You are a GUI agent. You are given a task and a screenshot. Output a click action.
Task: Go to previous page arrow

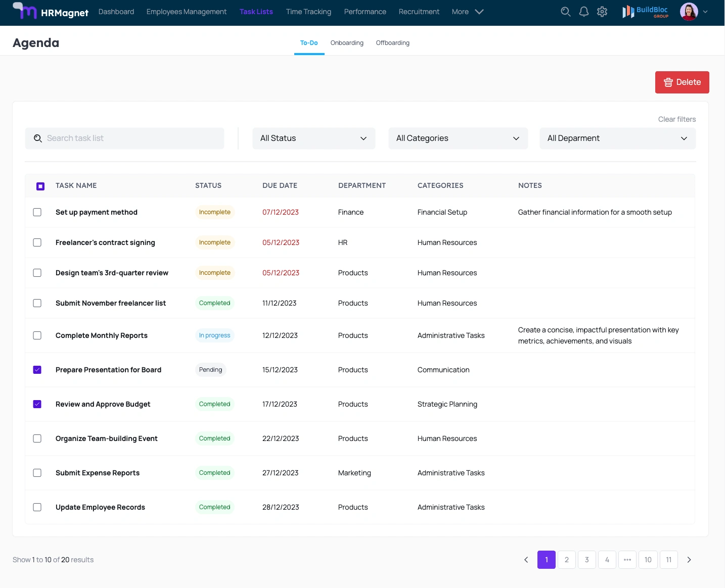pos(526,560)
